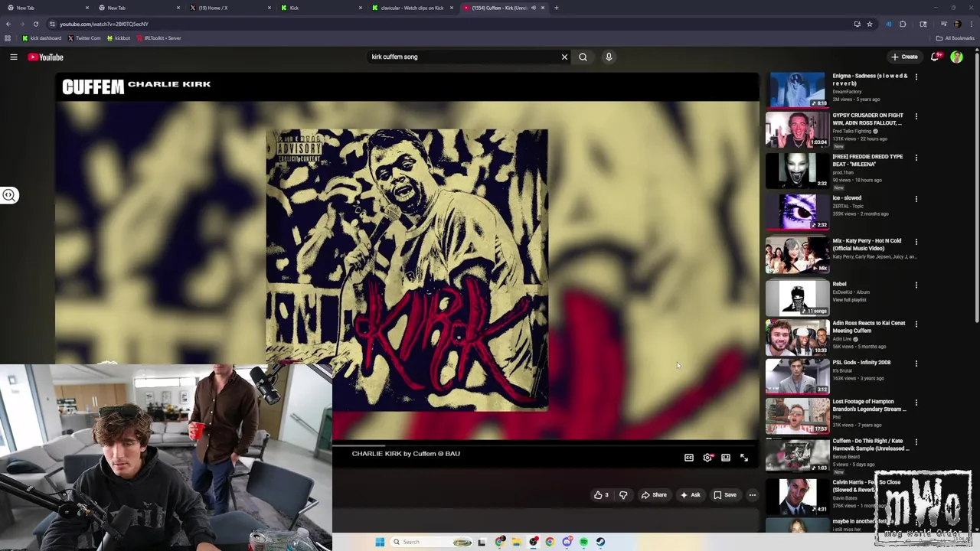Open options for PSL Gods - Infinity 2008
This screenshot has height=551, width=980.
coord(916,364)
